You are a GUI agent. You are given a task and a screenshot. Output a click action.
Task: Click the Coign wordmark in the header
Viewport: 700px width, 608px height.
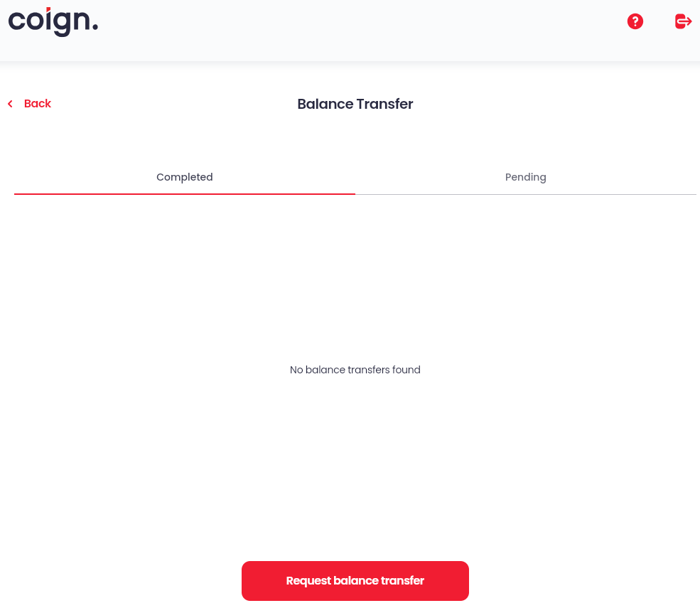pos(53,22)
